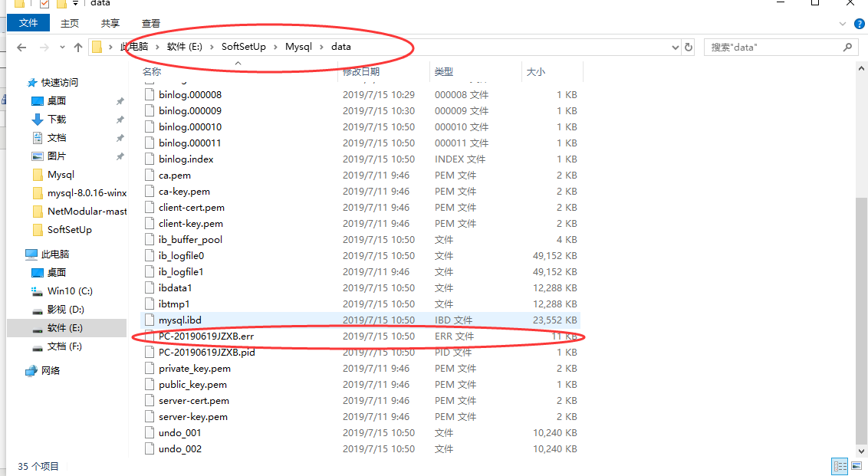Open 文档 under quick access
Image resolution: width=868 pixels, height=476 pixels.
[x=57, y=137]
